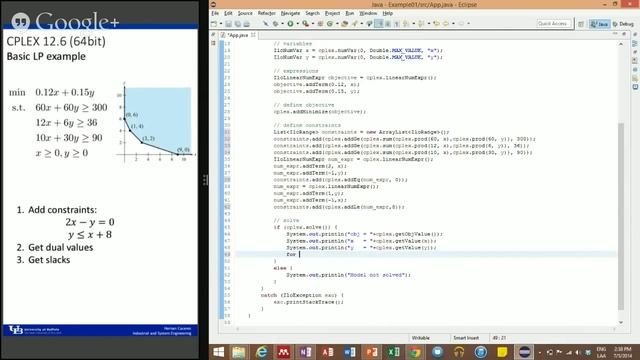
Task: Click the "49 : 21" cursor position in status bar
Action: pos(499,338)
